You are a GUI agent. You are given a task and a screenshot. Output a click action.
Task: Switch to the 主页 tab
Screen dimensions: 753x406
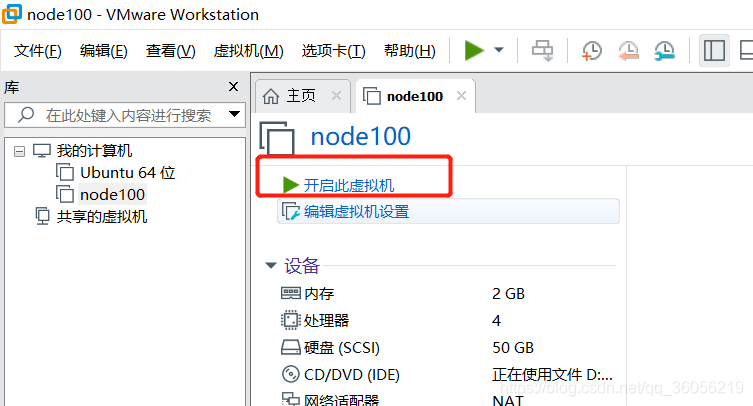303,96
